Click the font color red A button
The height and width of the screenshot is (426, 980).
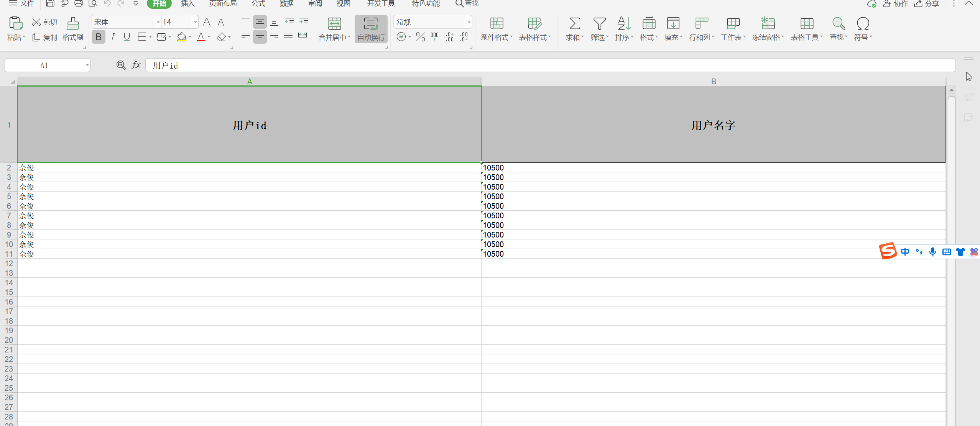201,37
